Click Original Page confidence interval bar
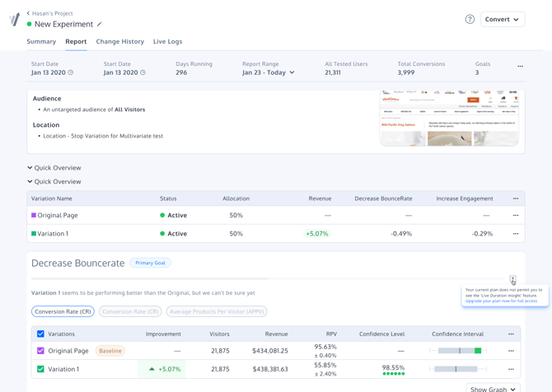This screenshot has width=552, height=392. click(458, 351)
